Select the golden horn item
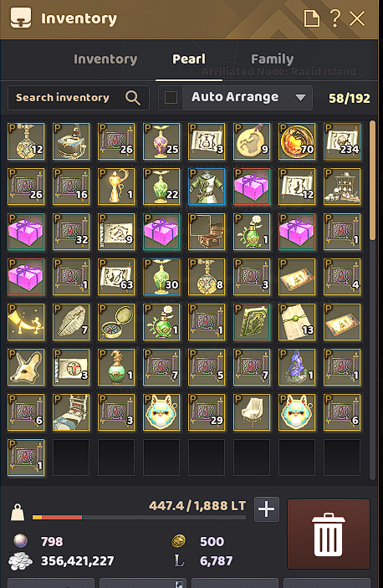Image resolution: width=383 pixels, height=588 pixels. (26, 322)
